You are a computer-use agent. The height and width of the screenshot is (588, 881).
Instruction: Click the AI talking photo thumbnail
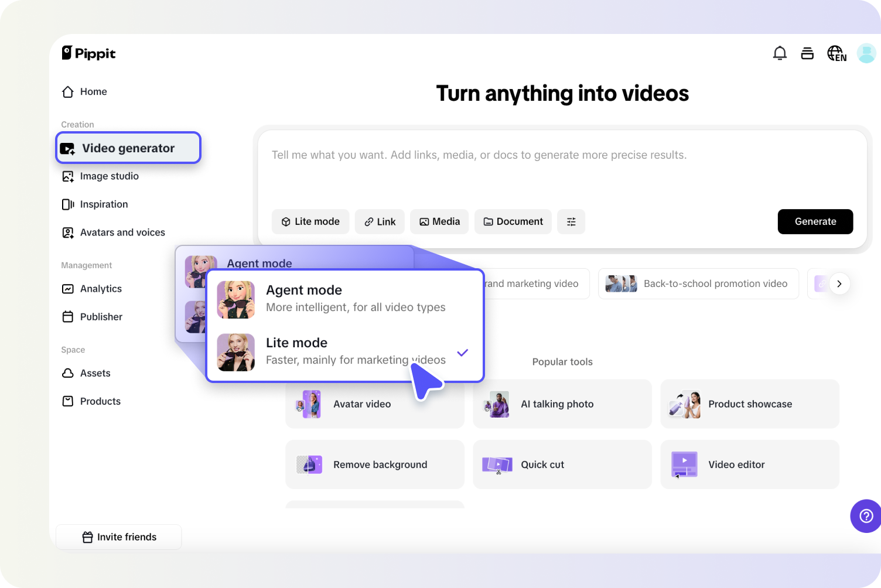click(x=496, y=404)
